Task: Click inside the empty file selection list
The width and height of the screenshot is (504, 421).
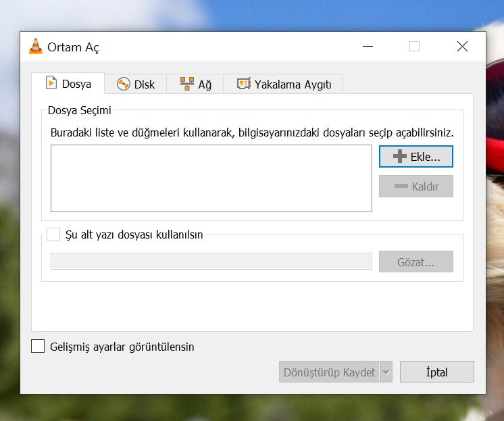Action: (x=211, y=178)
